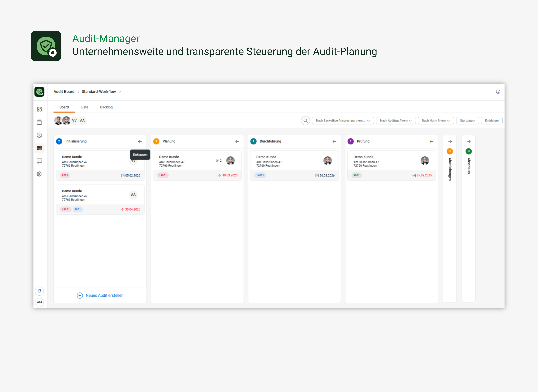
Task: Click the location pin icon on Planung card
Action: (x=217, y=161)
